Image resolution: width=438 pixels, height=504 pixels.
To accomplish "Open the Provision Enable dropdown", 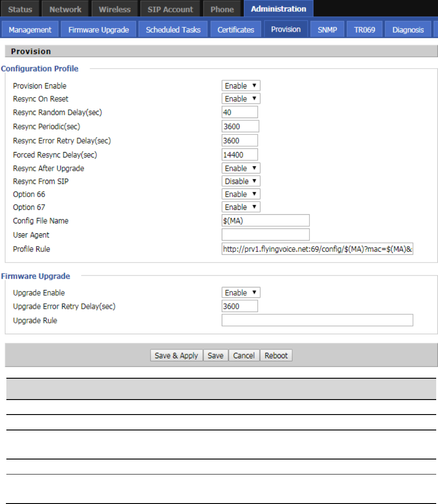I will click(x=241, y=86).
